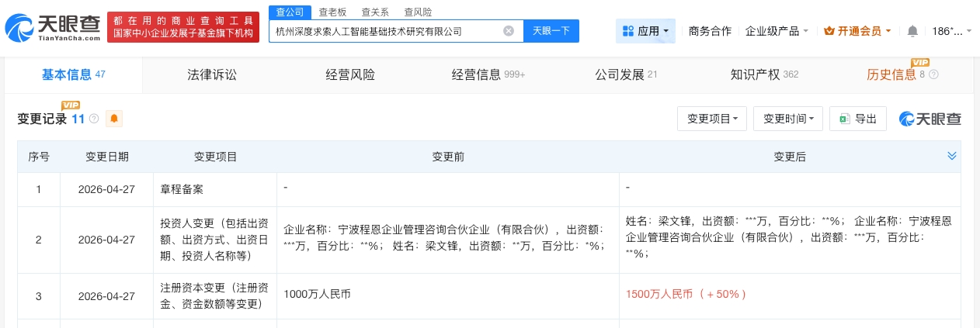
Task: Open the 变更项目 filter dropdown
Action: [712, 119]
